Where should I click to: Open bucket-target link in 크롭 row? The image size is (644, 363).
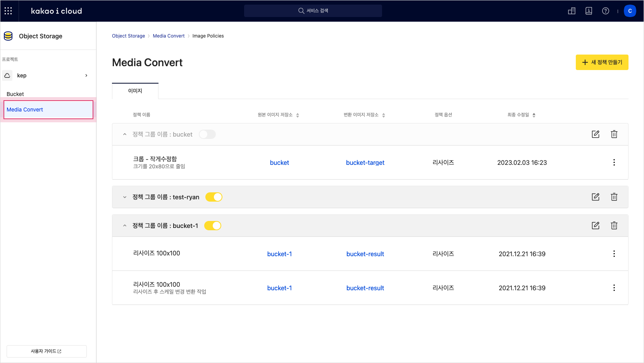pos(365,163)
